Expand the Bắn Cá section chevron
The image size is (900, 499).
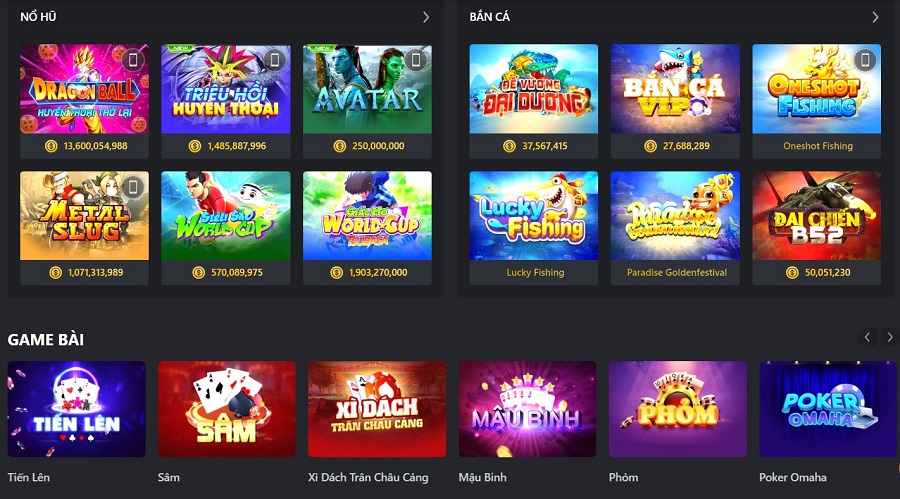click(x=875, y=17)
